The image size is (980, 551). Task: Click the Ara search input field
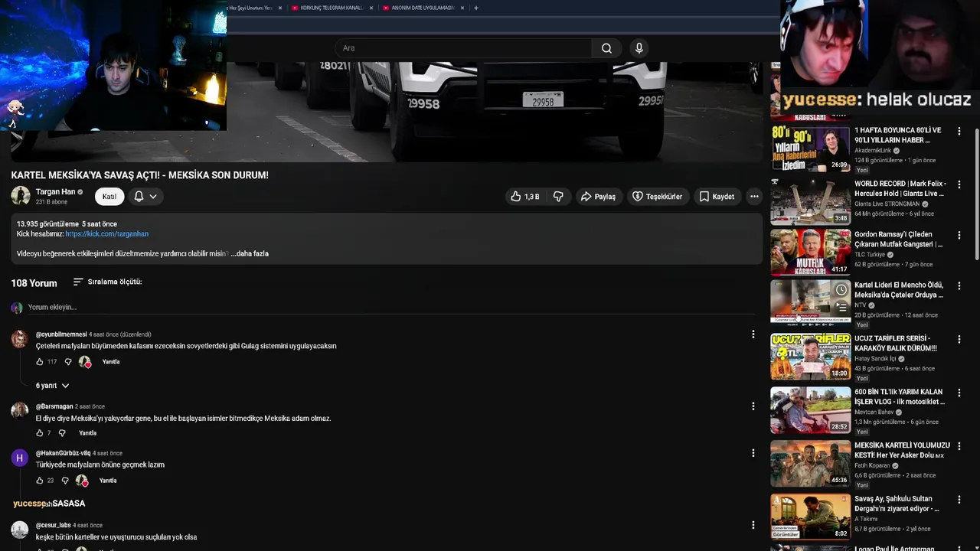point(463,48)
